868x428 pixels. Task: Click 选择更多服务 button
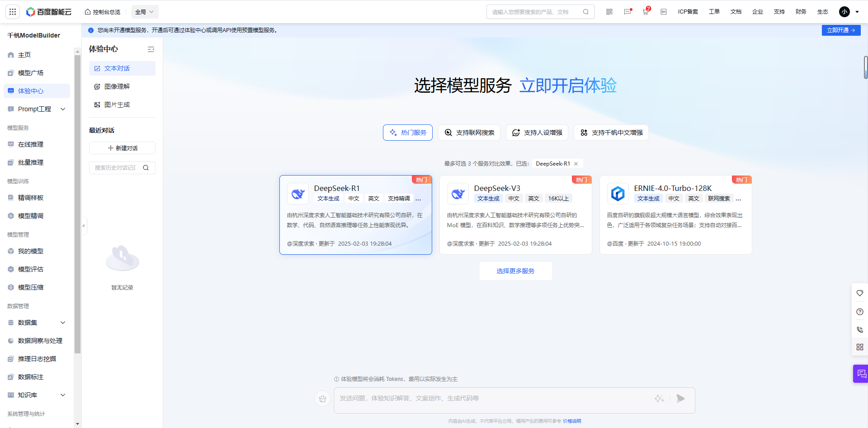tap(516, 271)
